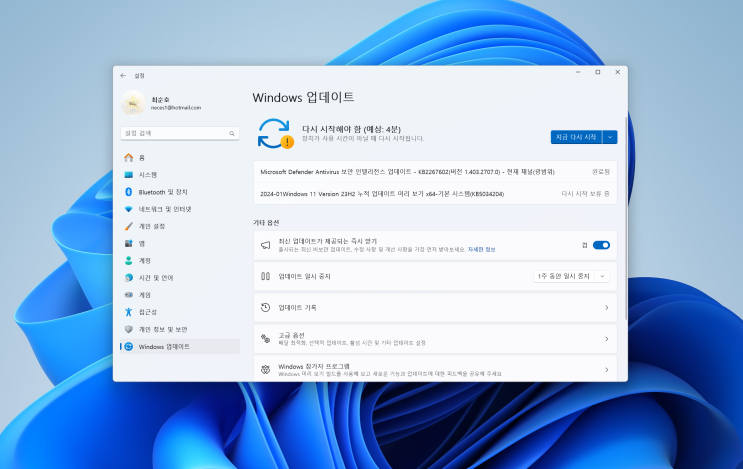The image size is (743, 469).
Task: Open the 홈 page via the house icon
Action: coord(128,157)
